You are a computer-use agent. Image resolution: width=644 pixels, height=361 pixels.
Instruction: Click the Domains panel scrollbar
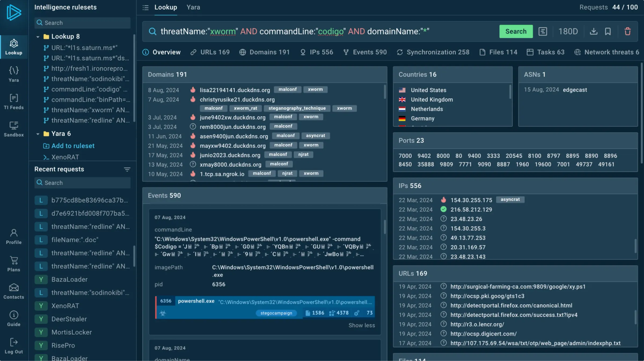pyautogui.click(x=385, y=92)
